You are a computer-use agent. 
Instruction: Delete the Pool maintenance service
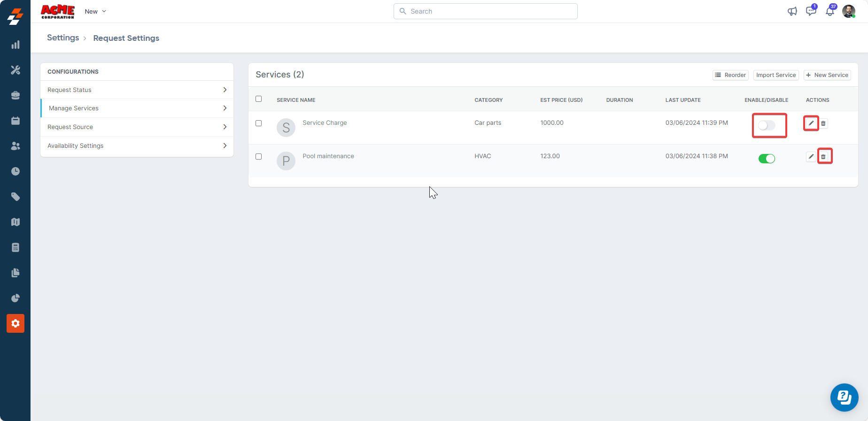823,157
